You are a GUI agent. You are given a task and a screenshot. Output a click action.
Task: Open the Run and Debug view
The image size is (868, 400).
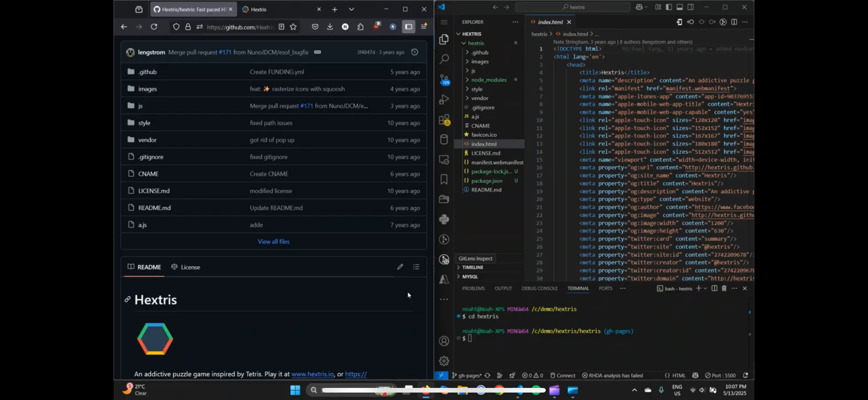tap(444, 99)
